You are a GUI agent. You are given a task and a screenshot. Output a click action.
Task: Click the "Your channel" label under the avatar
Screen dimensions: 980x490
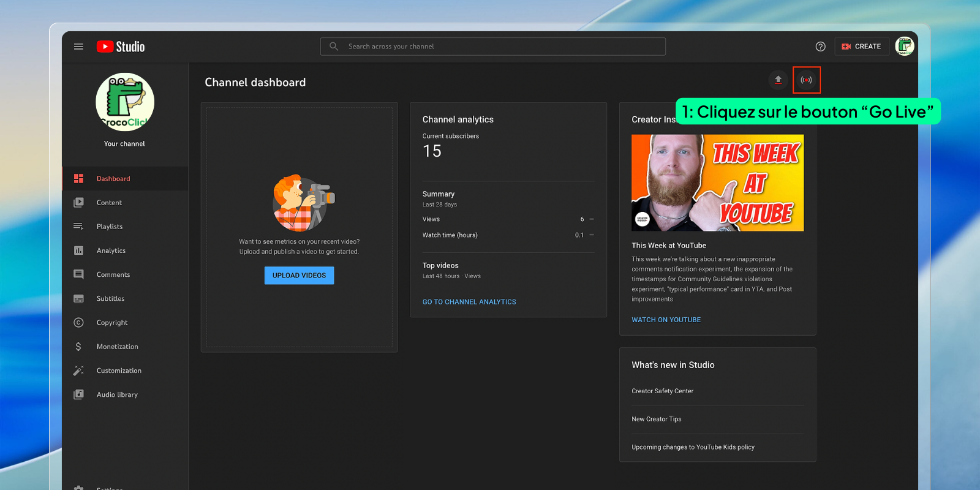coord(124,144)
